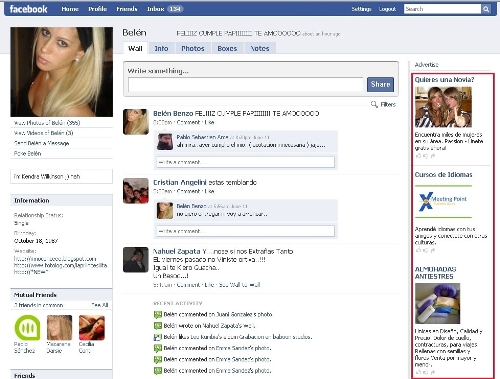Open the Boxes tab
500x379 pixels.
tap(227, 49)
